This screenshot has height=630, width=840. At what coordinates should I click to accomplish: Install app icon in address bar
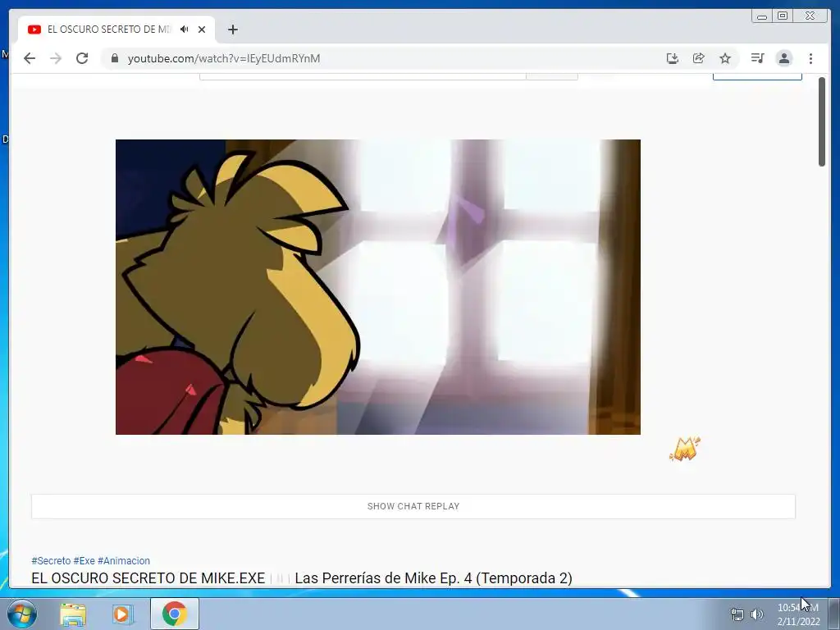pyautogui.click(x=673, y=58)
